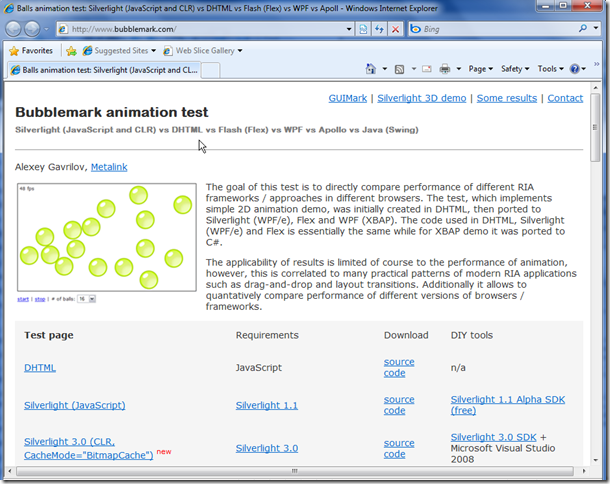Viewport: 610px width, 484px height.
Task: Open the Safety menu
Action: 515,69
